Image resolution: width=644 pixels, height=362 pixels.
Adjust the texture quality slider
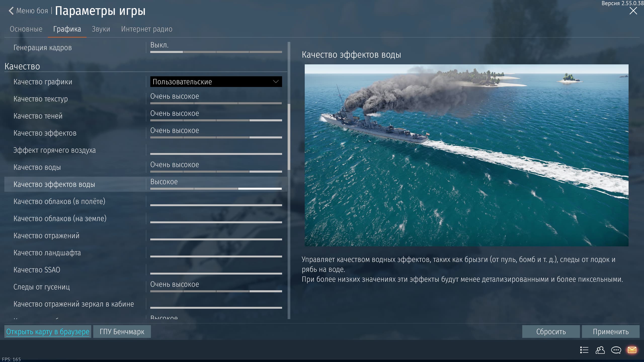click(x=216, y=103)
